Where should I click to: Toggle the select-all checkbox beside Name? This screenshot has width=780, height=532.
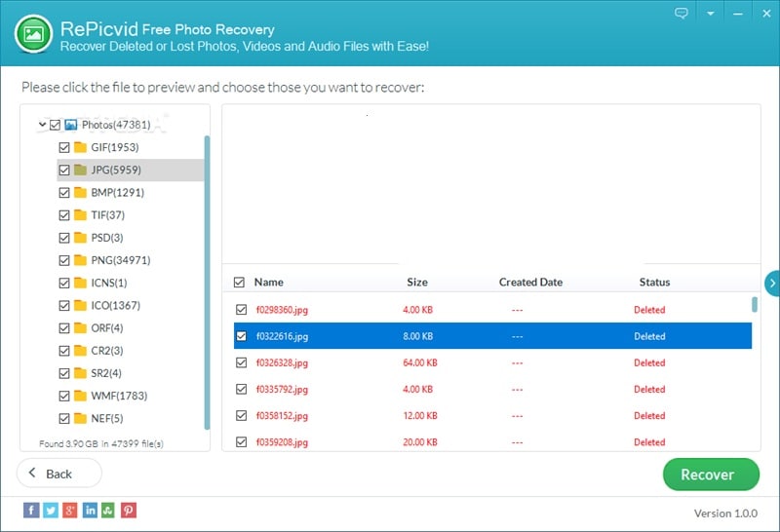coord(239,283)
